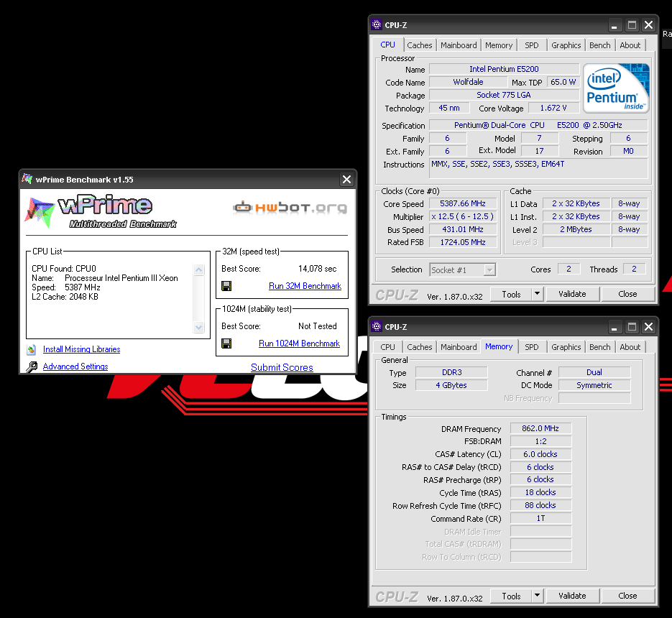The height and width of the screenshot is (618, 672).
Task: Click the Rated FSB value 1724.05 MHz
Action: click(463, 242)
